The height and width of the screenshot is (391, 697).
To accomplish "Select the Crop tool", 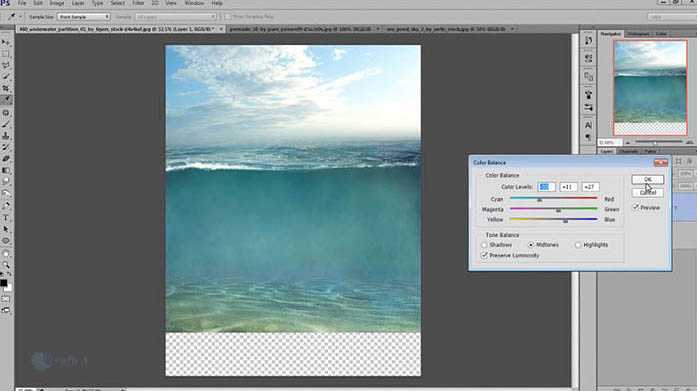I will click(6, 88).
